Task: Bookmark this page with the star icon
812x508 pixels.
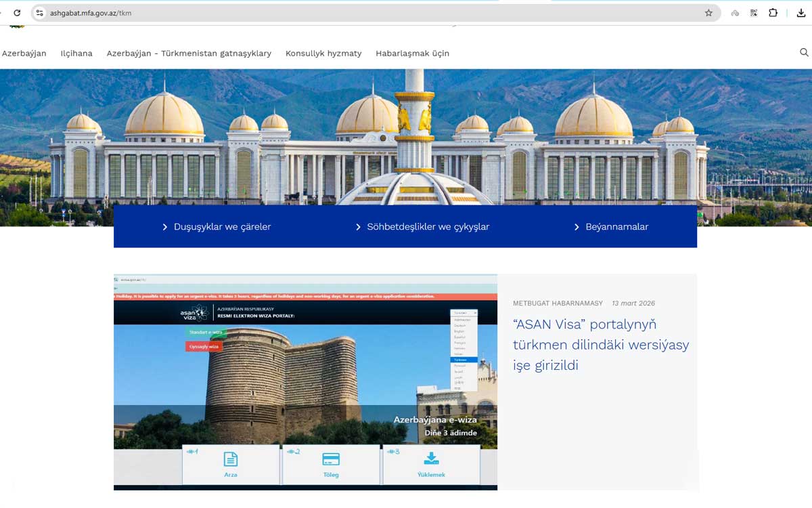Action: tap(708, 13)
